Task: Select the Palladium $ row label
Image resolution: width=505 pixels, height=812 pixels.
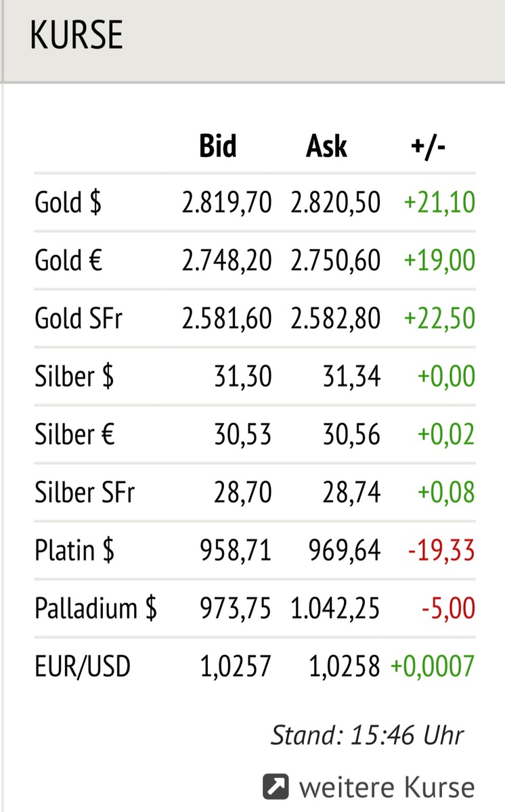Action: [95, 609]
